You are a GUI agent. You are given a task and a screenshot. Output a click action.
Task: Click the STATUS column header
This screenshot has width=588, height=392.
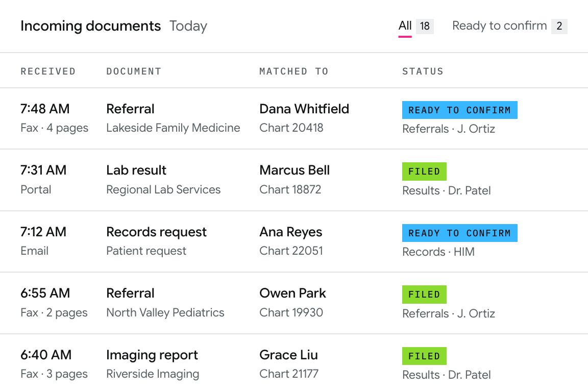click(423, 71)
